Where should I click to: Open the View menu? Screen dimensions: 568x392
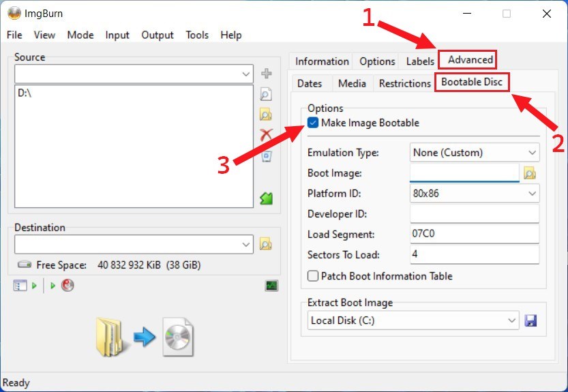[x=44, y=35]
